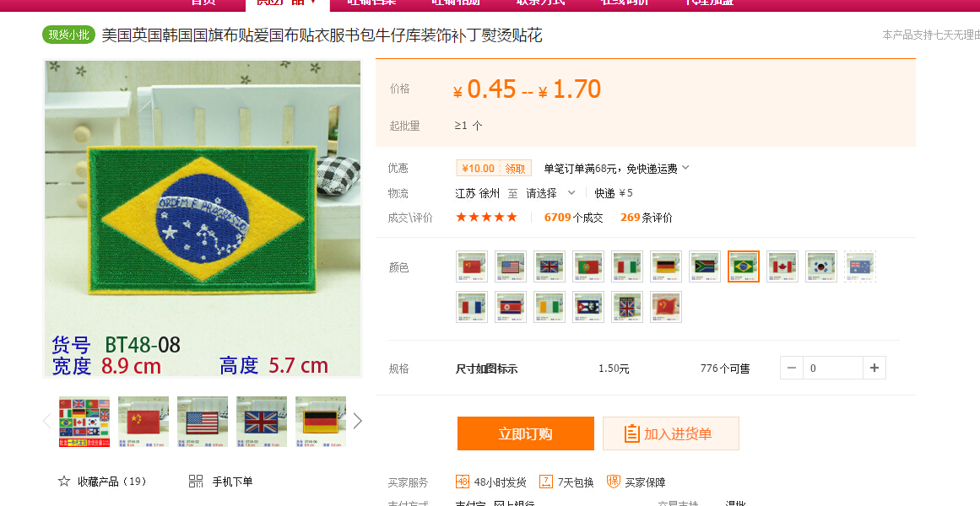Click the 7天包换 exchange icon
Viewport: 980px width, 506px height.
point(545,482)
